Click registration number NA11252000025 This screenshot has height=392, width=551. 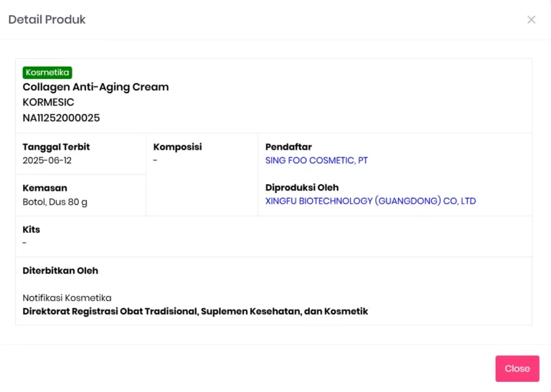point(61,118)
